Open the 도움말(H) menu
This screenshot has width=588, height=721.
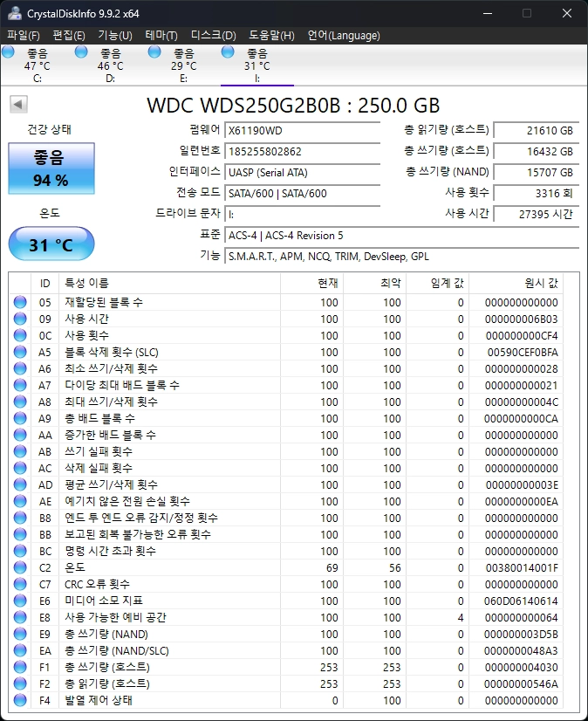pos(271,36)
